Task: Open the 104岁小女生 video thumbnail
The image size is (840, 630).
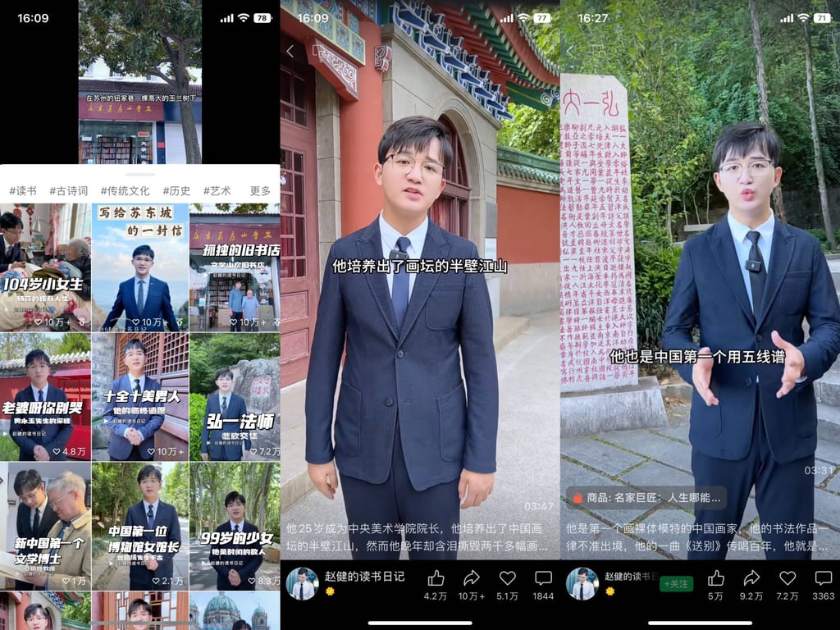Action: (x=46, y=267)
